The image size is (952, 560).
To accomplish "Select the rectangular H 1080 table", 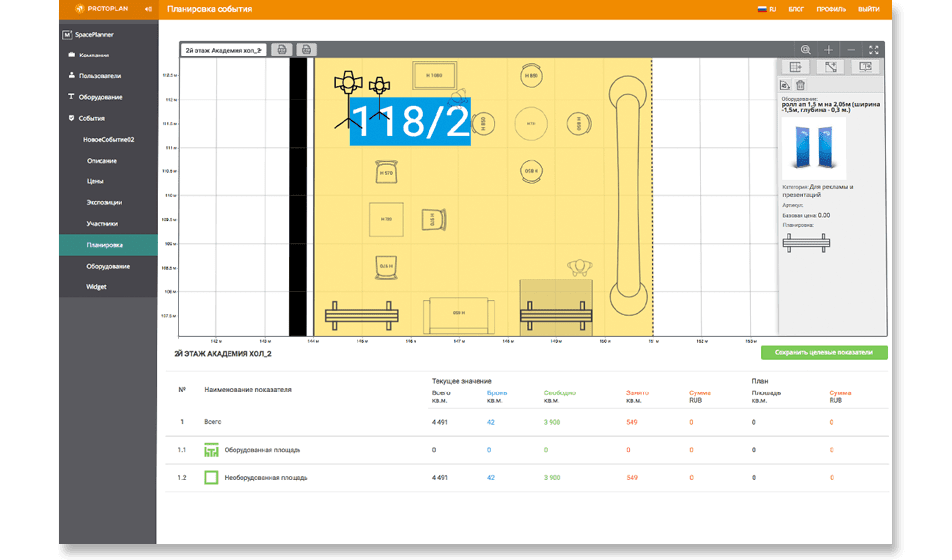I will pos(434,76).
